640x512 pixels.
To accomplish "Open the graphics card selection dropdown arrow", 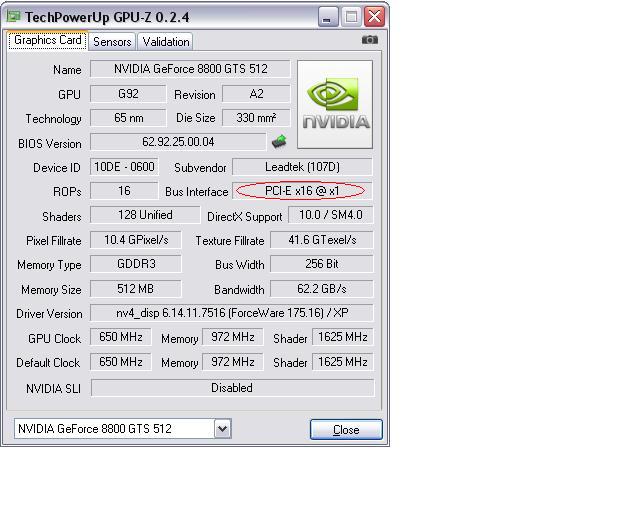I will pos(223,429).
